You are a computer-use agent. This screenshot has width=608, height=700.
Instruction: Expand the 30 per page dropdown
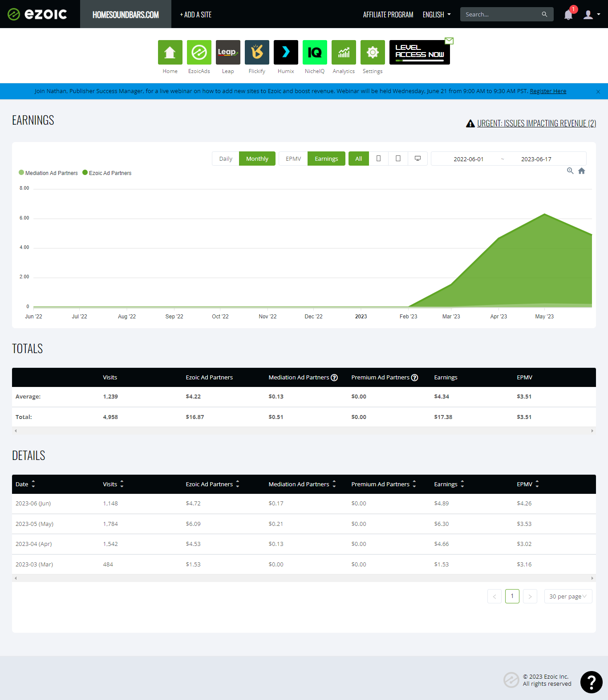568,596
